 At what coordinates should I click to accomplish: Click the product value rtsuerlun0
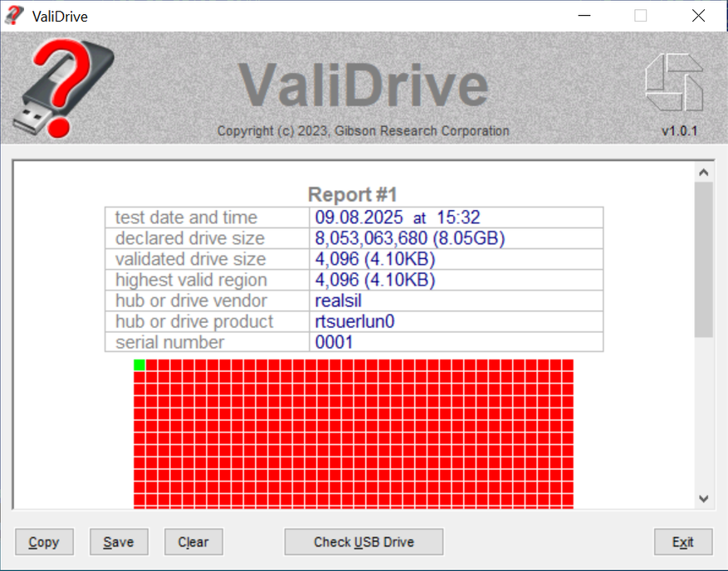click(x=354, y=321)
